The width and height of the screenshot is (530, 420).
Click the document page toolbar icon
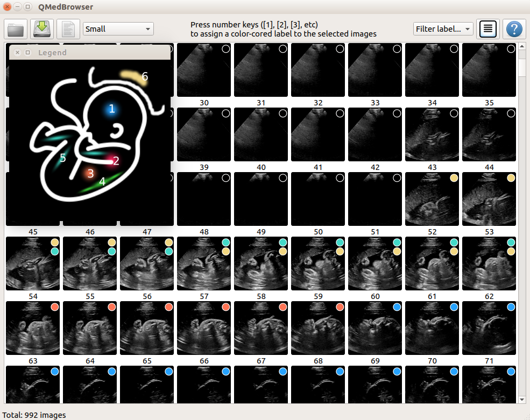tap(68, 30)
